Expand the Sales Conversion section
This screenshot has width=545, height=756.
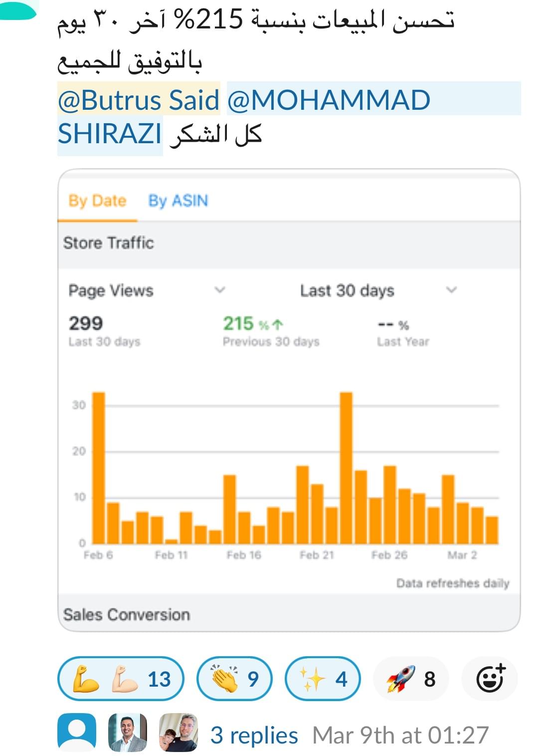click(x=289, y=614)
